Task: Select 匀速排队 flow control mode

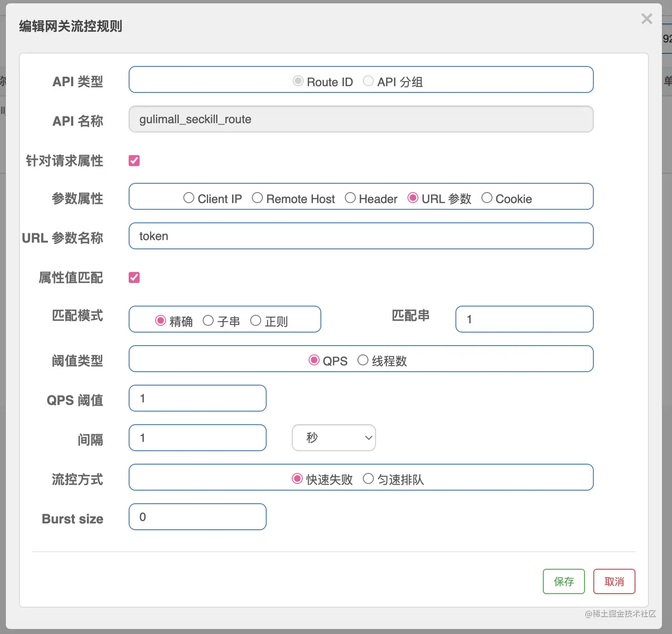Action: pyautogui.click(x=368, y=478)
